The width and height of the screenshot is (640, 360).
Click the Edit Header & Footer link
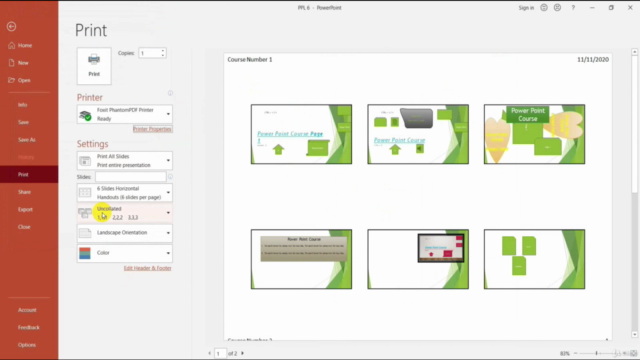click(x=148, y=268)
